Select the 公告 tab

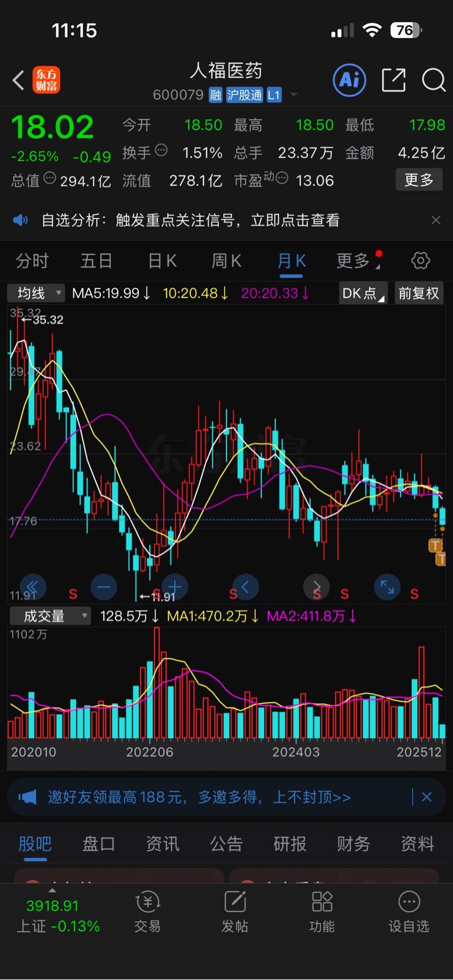coord(226,844)
